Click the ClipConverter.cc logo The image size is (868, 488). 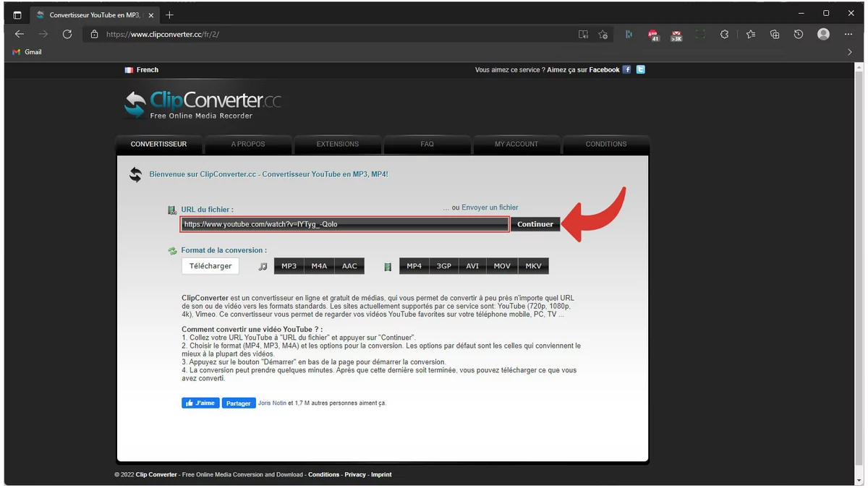(203, 105)
